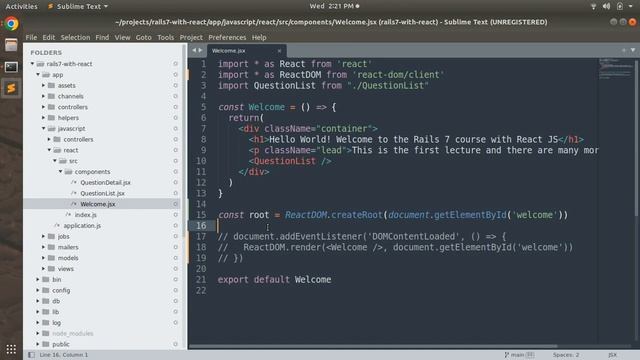
Task: Open the Edit menu
Action: (49, 37)
